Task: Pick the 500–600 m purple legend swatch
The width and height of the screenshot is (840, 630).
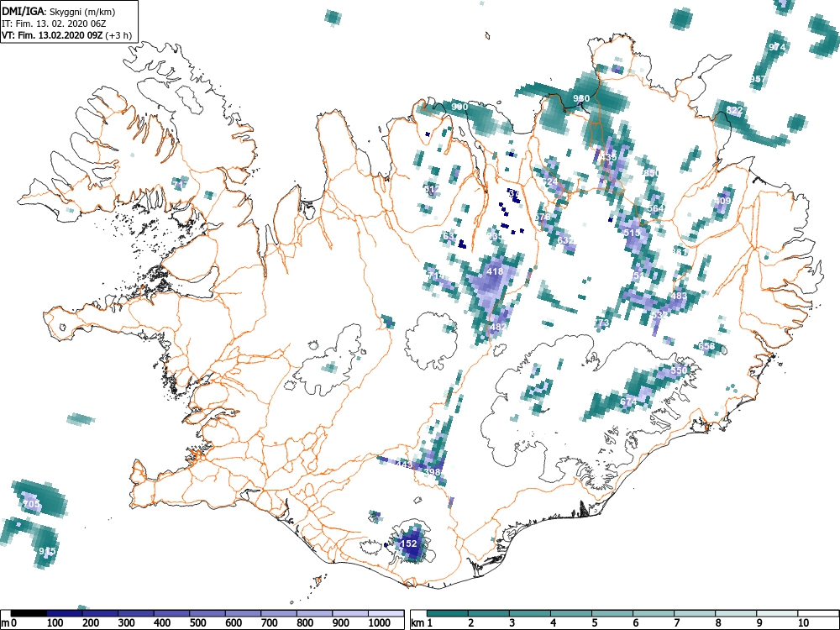Action: point(207,613)
